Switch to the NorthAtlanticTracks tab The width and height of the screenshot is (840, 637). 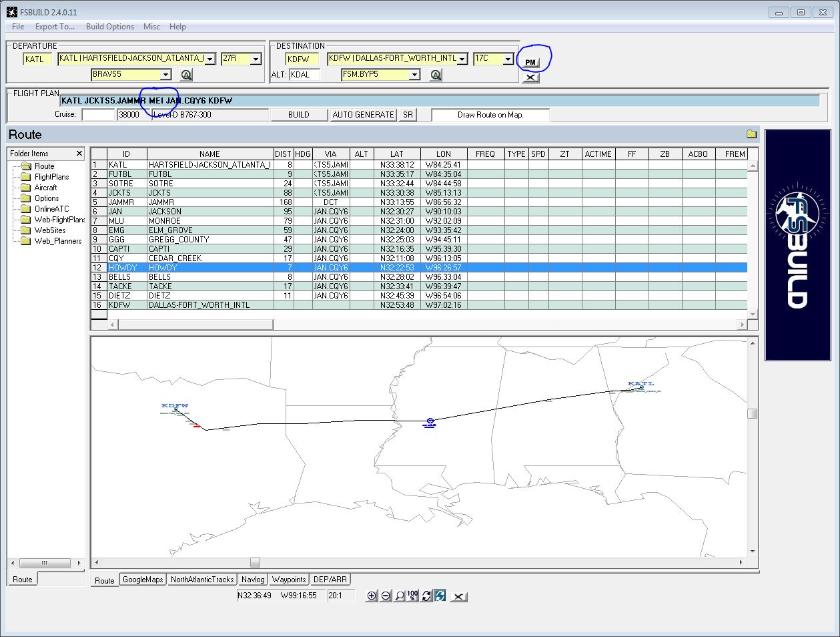[x=202, y=580]
